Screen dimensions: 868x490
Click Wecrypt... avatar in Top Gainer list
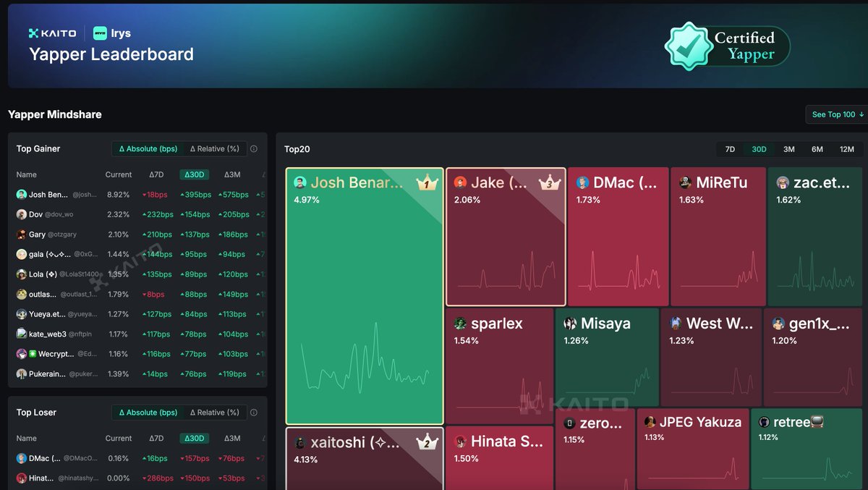pos(22,354)
